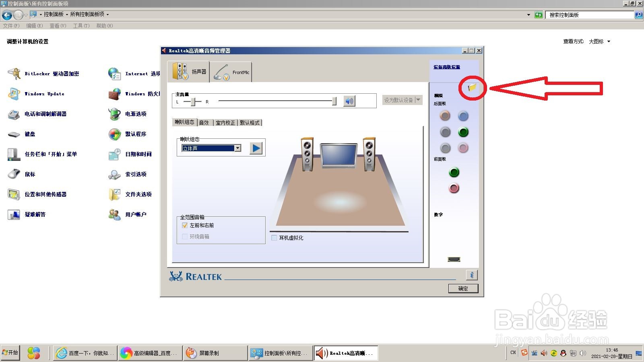
Task: Toggle the disabled 环绕音箱 checkbox
Action: click(185, 237)
